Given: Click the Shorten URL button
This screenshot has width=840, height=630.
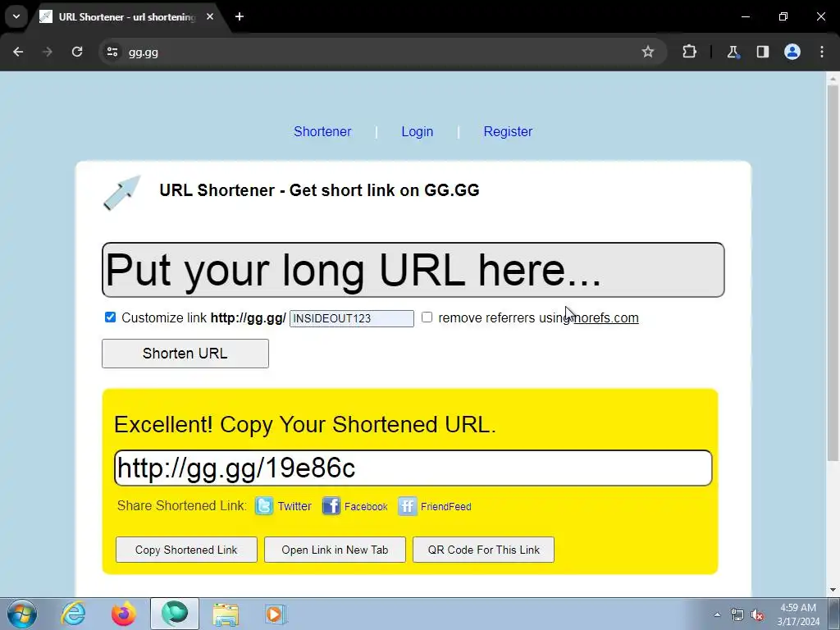Looking at the screenshot, I should click(185, 354).
